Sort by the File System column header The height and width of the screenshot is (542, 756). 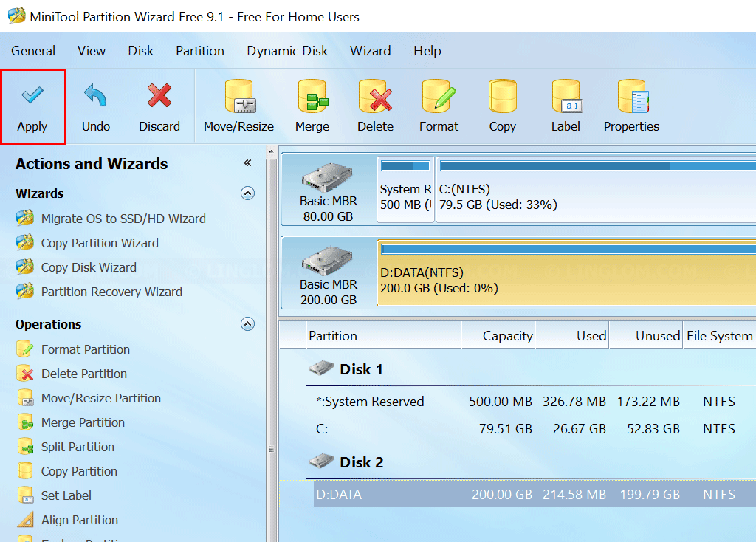719,336
